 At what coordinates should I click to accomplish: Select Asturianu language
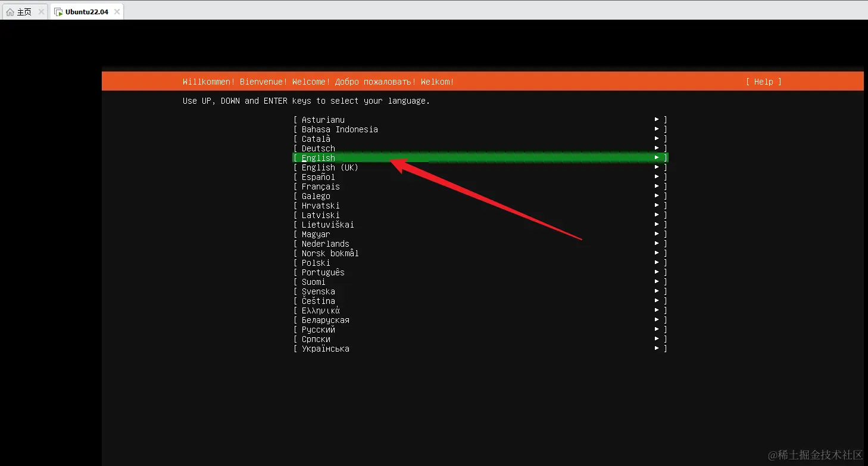coord(480,120)
